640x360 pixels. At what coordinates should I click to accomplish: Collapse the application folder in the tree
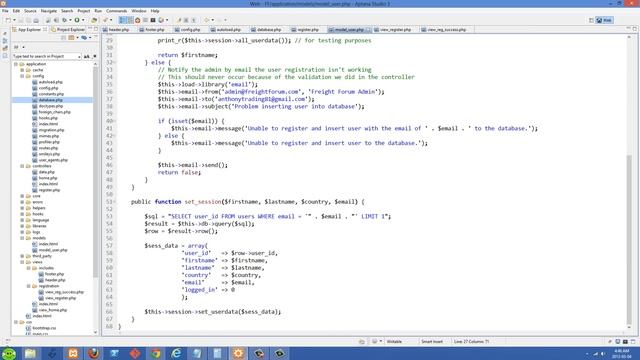tap(16, 64)
